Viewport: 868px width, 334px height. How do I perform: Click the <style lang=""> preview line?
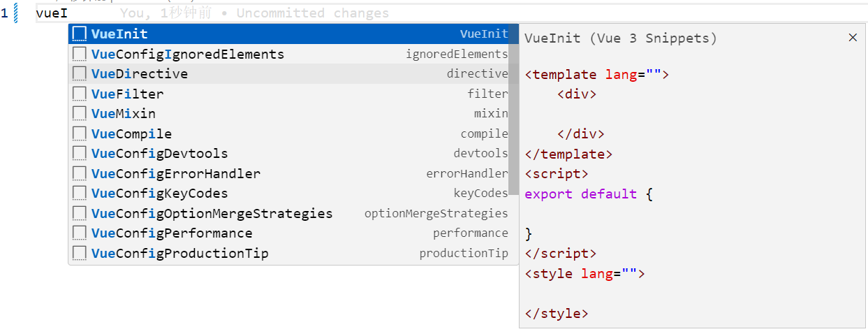[584, 273]
